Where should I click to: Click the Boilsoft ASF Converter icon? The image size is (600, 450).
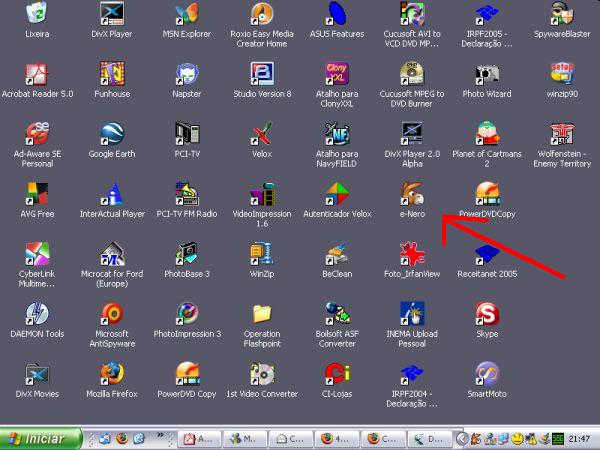click(337, 313)
